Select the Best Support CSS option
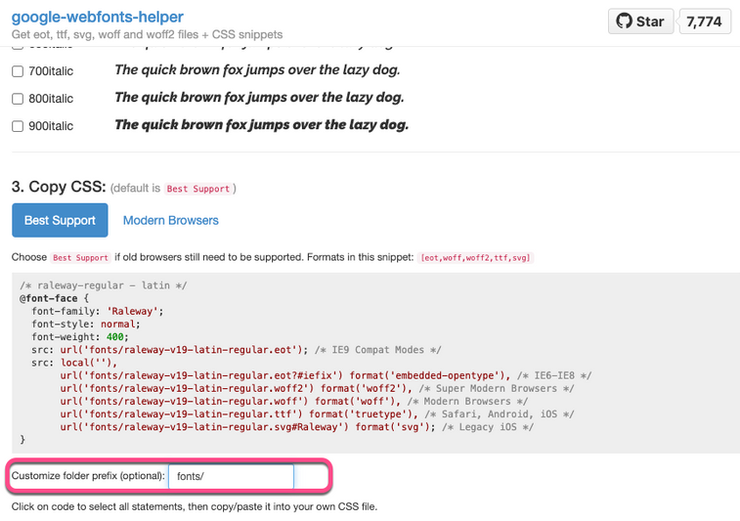The height and width of the screenshot is (521, 740). pyautogui.click(x=60, y=220)
